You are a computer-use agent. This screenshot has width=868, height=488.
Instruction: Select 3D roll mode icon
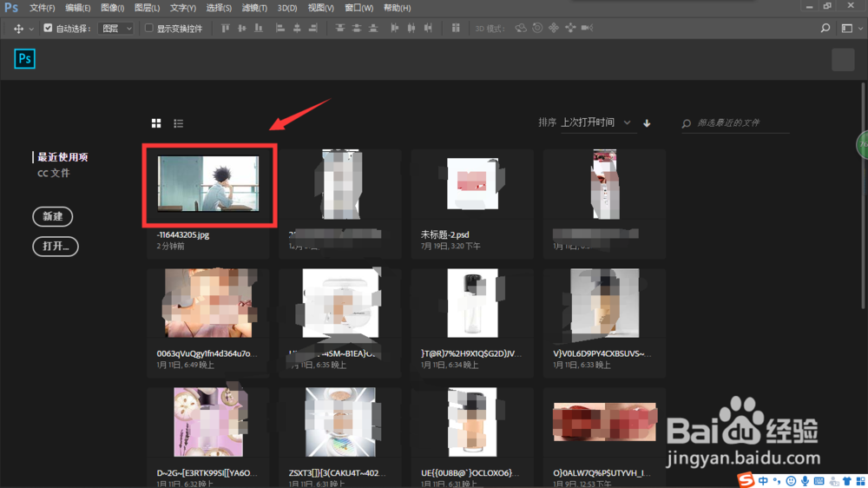pos(537,28)
